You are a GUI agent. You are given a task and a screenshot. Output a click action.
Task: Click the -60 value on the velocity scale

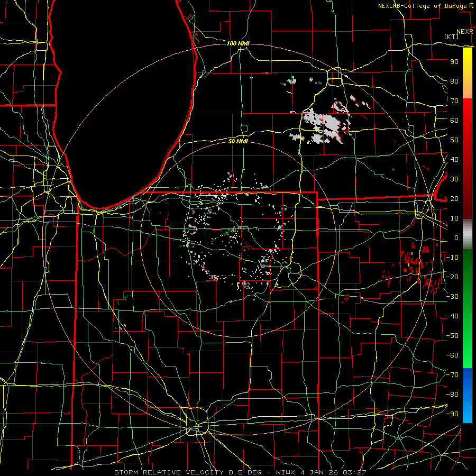[x=452, y=355]
